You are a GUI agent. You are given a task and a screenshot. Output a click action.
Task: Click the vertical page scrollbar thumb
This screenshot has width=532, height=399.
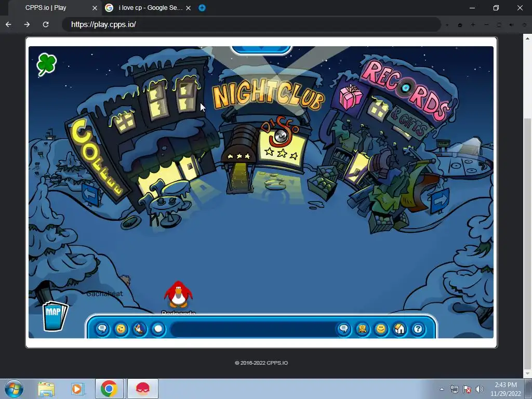tap(528, 243)
